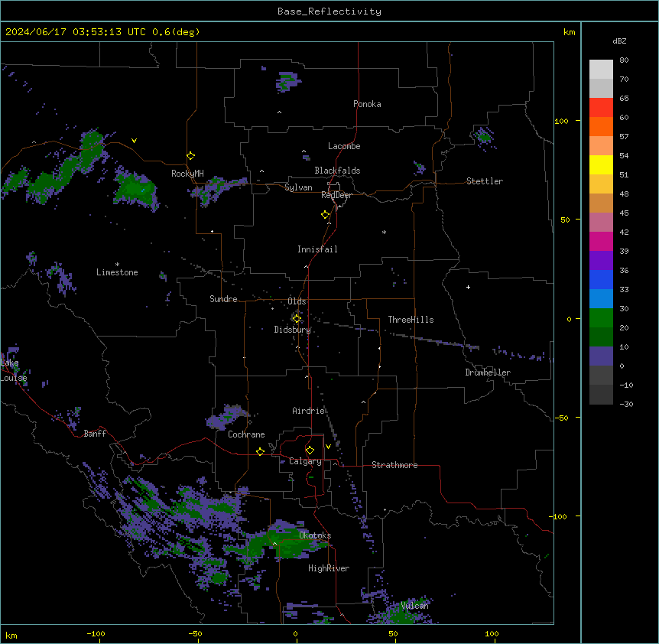Click the Limestone label

(117, 272)
